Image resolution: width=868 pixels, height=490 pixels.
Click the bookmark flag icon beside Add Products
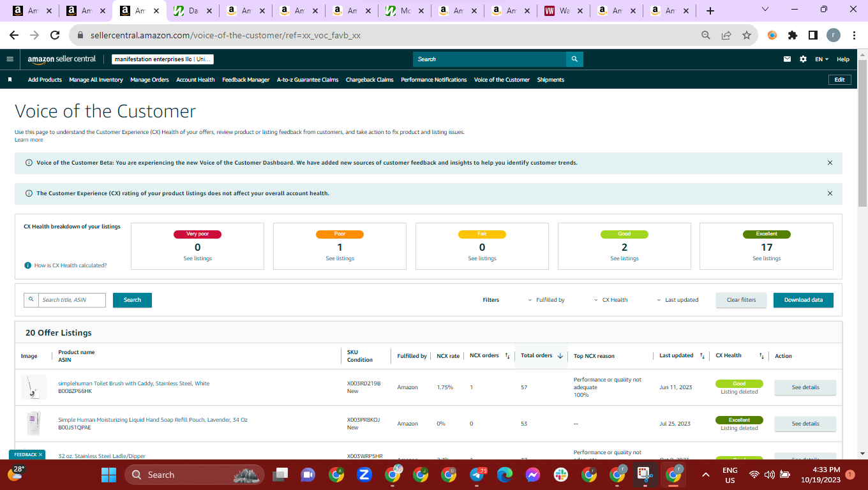coord(10,80)
